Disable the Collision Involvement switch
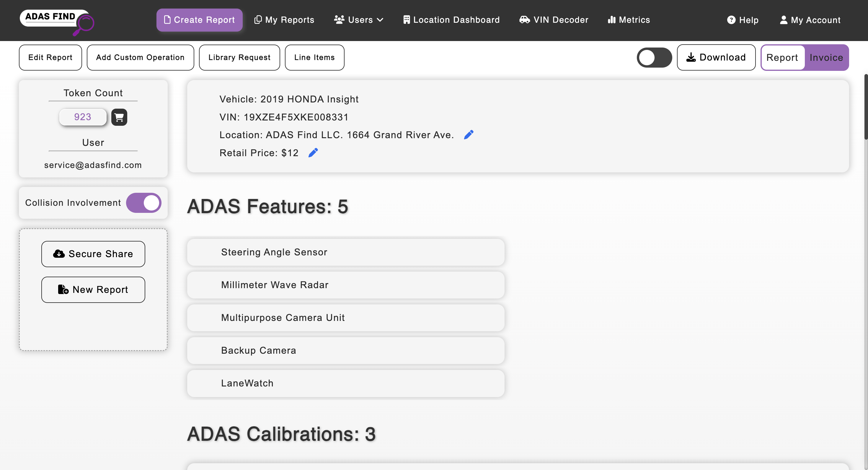Screen dimensions: 868x470 [x=144, y=203]
